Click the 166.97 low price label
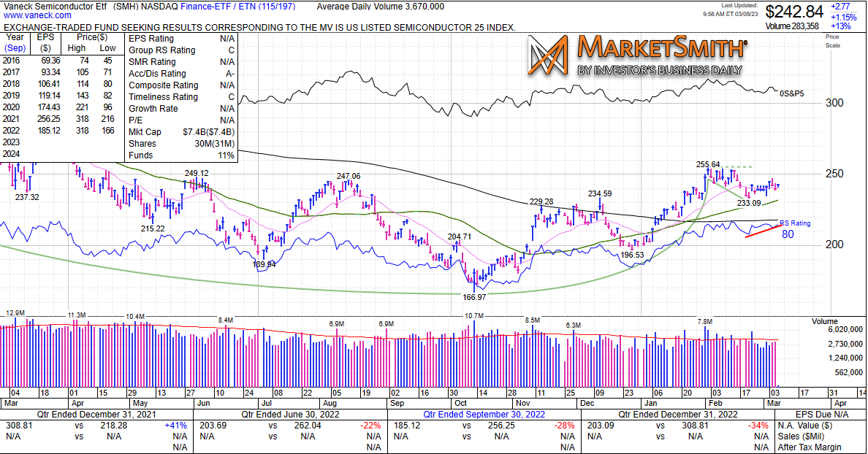Image resolution: width=868 pixels, height=454 pixels. click(474, 297)
